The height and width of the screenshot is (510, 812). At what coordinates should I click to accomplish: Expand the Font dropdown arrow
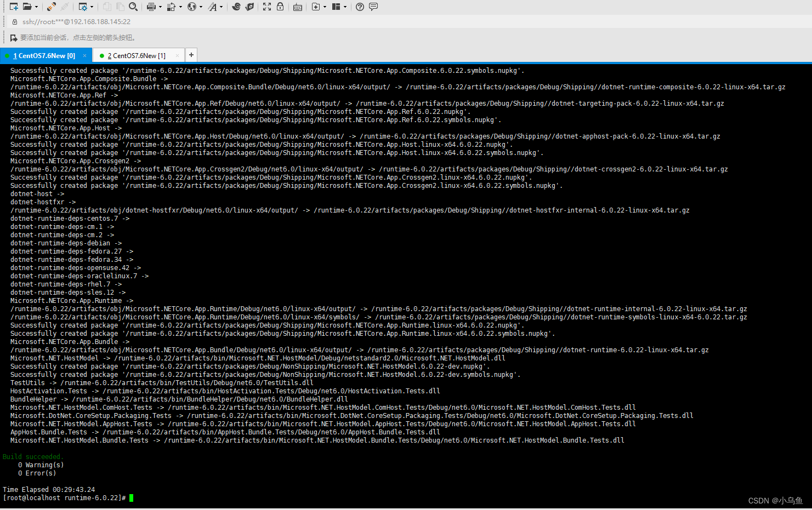221,7
